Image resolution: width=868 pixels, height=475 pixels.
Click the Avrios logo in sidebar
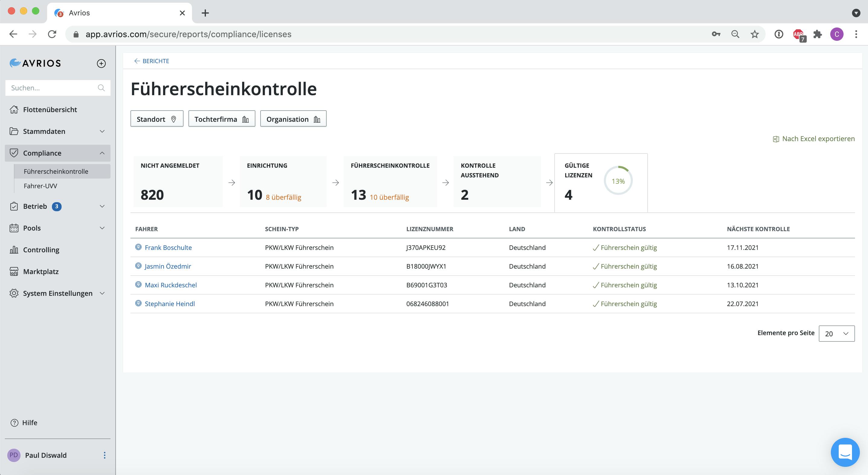35,63
